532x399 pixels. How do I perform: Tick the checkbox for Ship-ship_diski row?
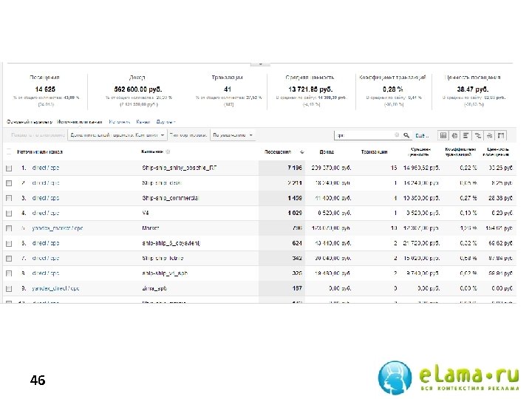tap(9, 183)
